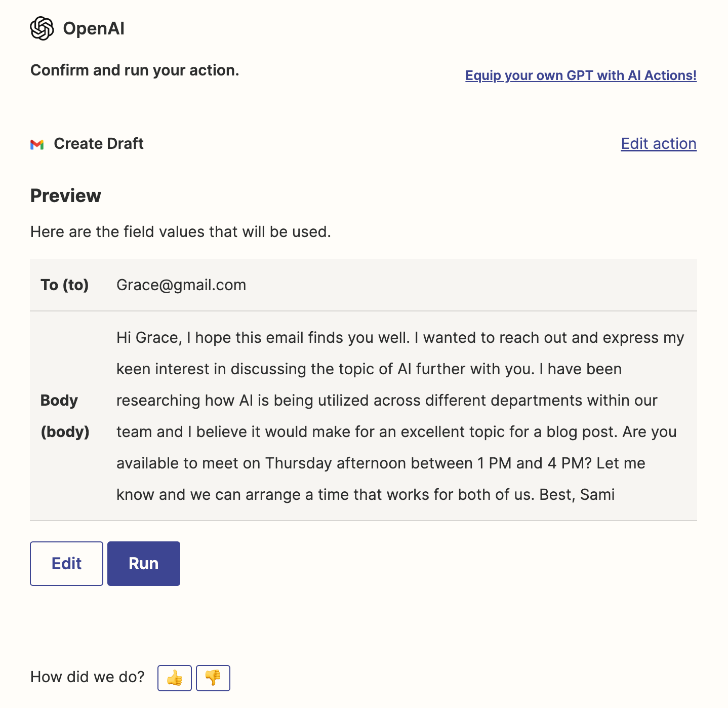Click the OpenAI knot logo icon
The width and height of the screenshot is (728, 708).
click(x=42, y=28)
